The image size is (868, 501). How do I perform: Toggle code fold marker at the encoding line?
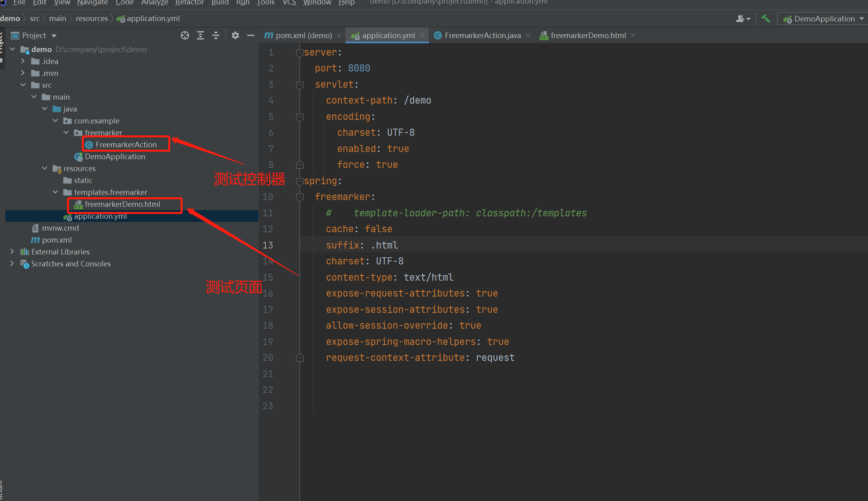click(x=300, y=117)
